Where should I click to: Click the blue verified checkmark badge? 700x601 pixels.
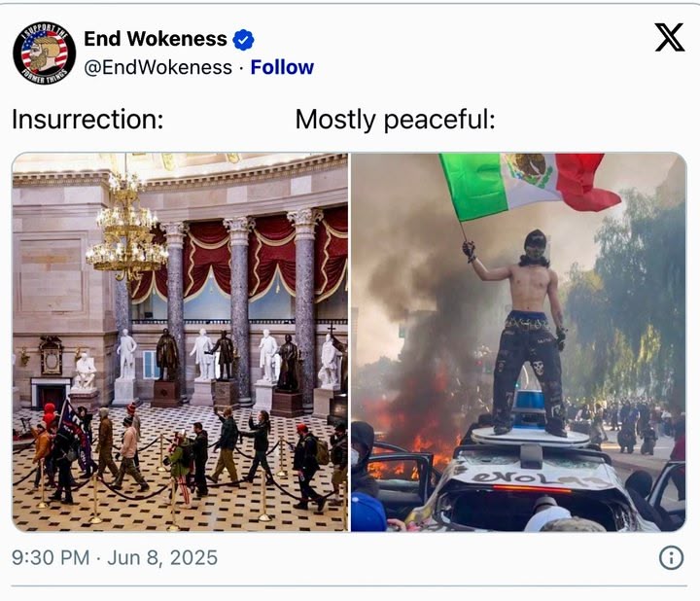pyautogui.click(x=243, y=40)
